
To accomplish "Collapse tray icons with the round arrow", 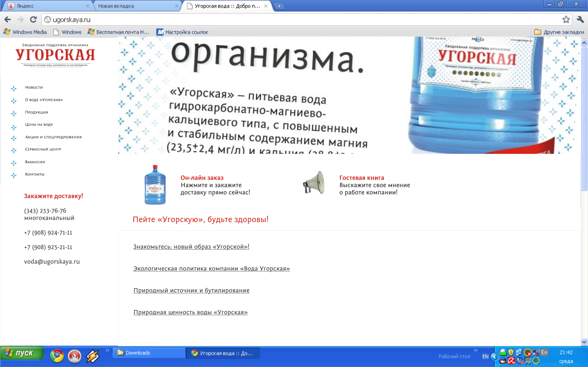I will (494, 357).
